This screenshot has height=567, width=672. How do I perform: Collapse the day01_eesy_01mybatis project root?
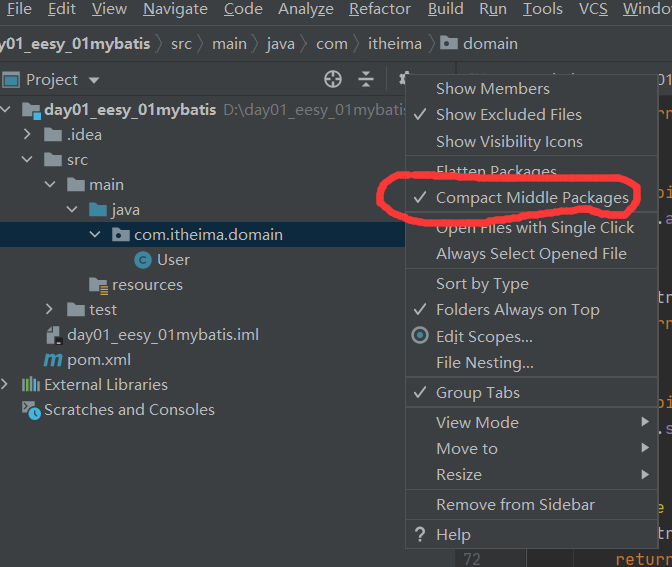[x=5, y=110]
